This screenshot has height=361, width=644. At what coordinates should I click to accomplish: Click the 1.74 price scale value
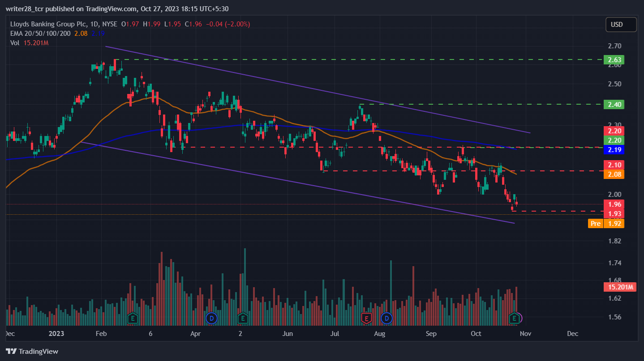tap(614, 263)
